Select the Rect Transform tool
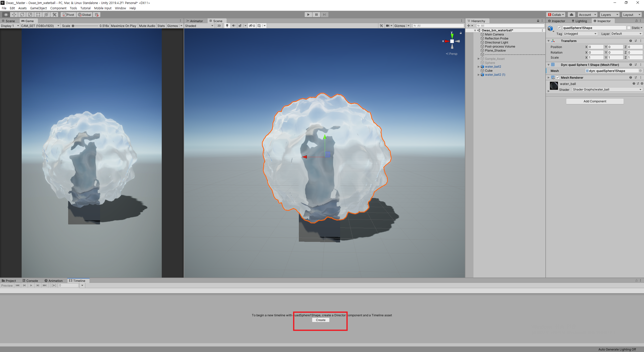Viewport: 644px width, 352px height. (38, 15)
